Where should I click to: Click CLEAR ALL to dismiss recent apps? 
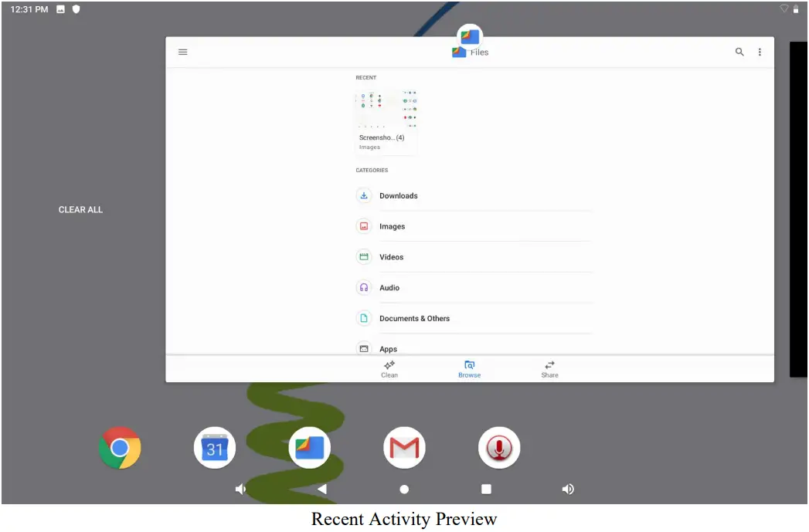[x=80, y=209]
